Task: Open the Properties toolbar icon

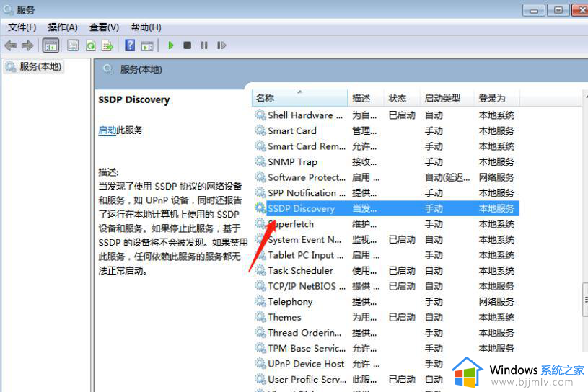Action: click(x=72, y=45)
